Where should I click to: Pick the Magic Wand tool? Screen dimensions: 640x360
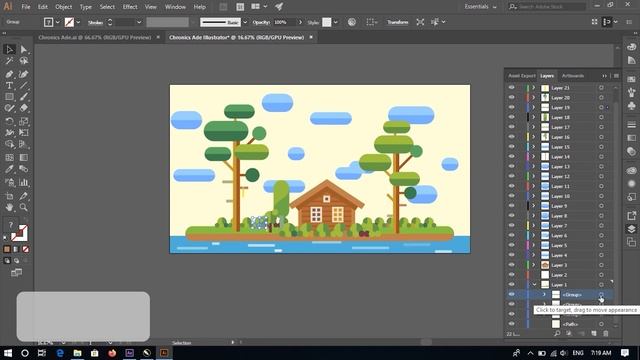[9, 61]
